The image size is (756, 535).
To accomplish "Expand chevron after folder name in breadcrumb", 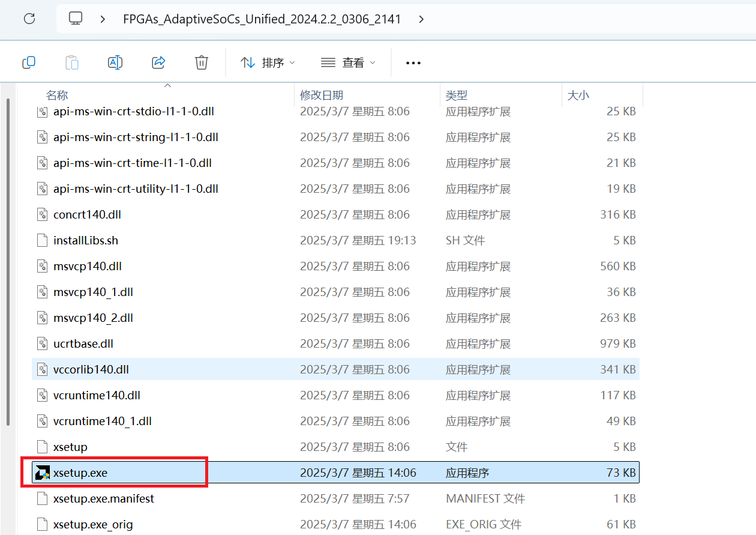I will (x=421, y=19).
